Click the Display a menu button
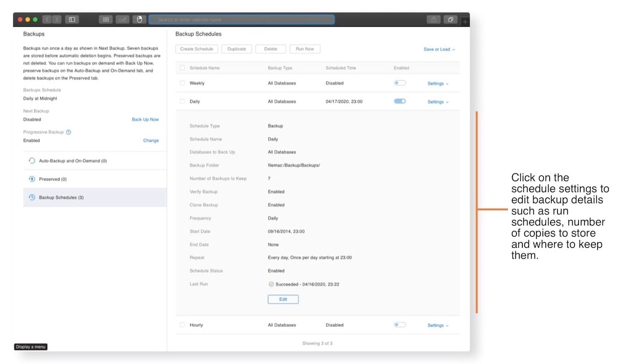 tap(29, 347)
